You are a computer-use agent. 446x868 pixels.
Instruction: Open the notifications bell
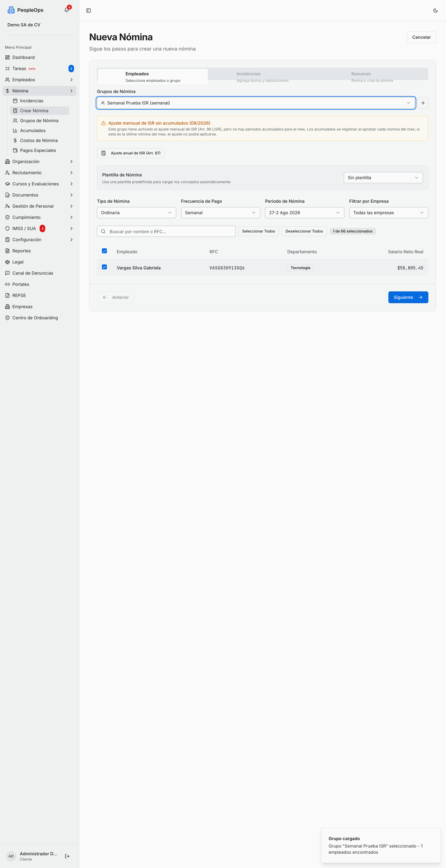[x=67, y=10]
